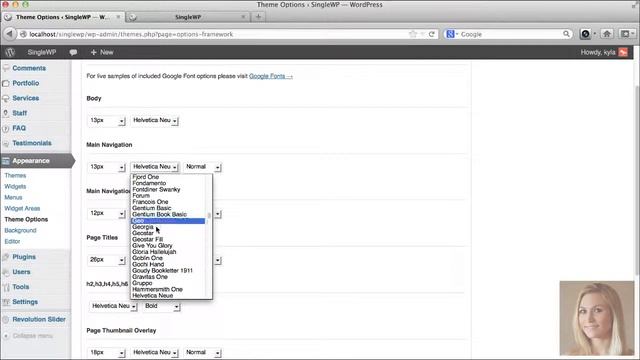Select Fjord One in the font list

click(146, 177)
